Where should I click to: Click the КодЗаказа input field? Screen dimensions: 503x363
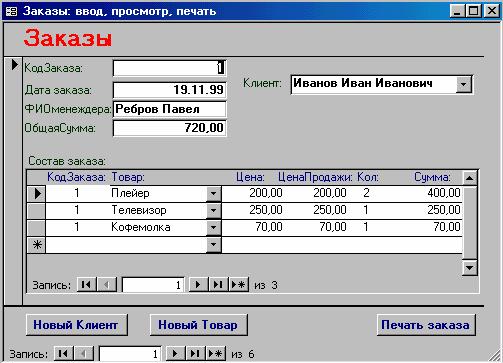pyautogui.click(x=169, y=68)
